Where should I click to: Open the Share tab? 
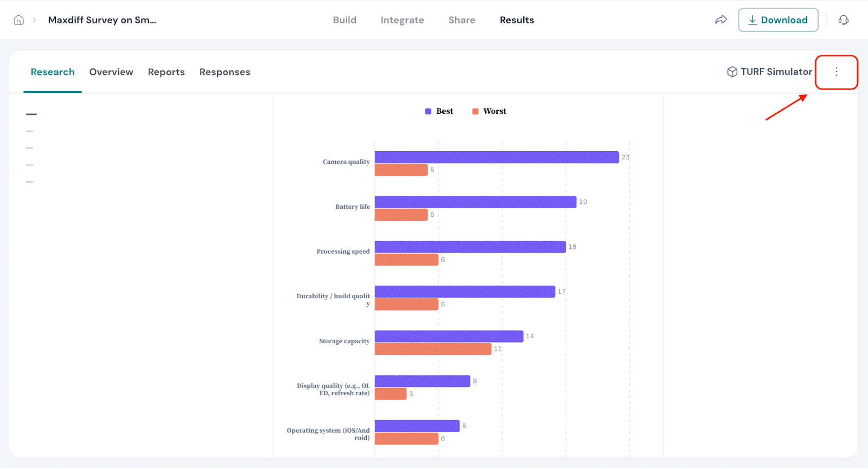462,20
